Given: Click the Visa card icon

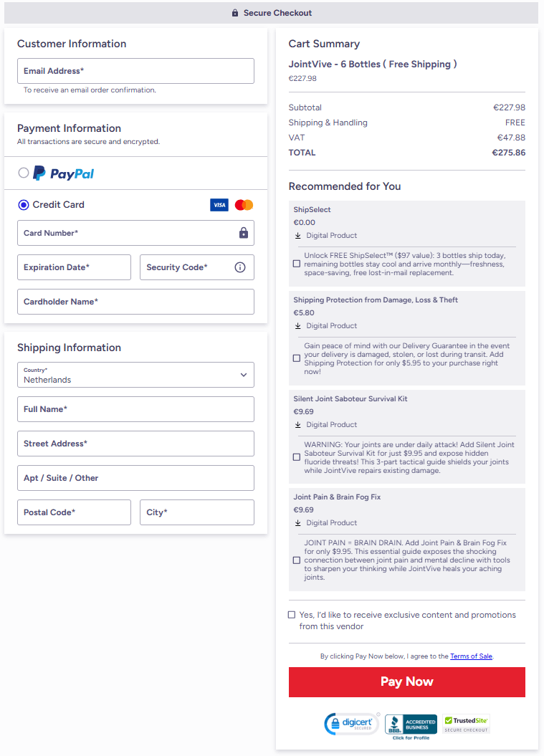Looking at the screenshot, I should 219,204.
